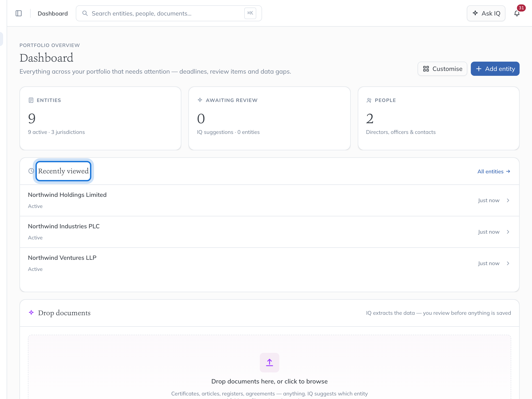Click Just now on Northwind Industries row
This screenshot has width=532, height=399.
click(x=489, y=232)
